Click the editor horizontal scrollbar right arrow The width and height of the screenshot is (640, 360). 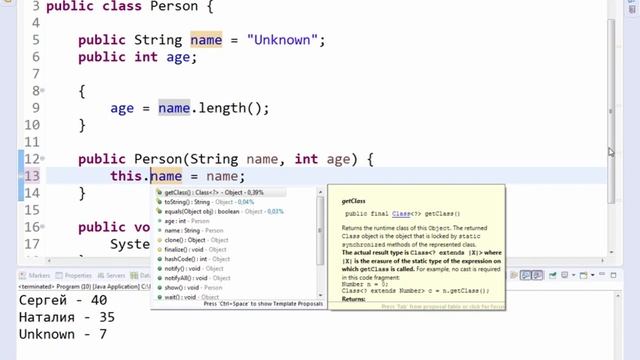603,260
